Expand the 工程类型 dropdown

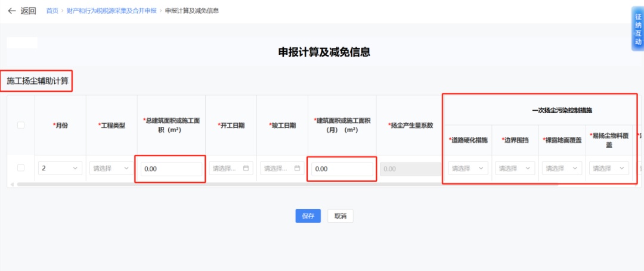[x=112, y=169]
